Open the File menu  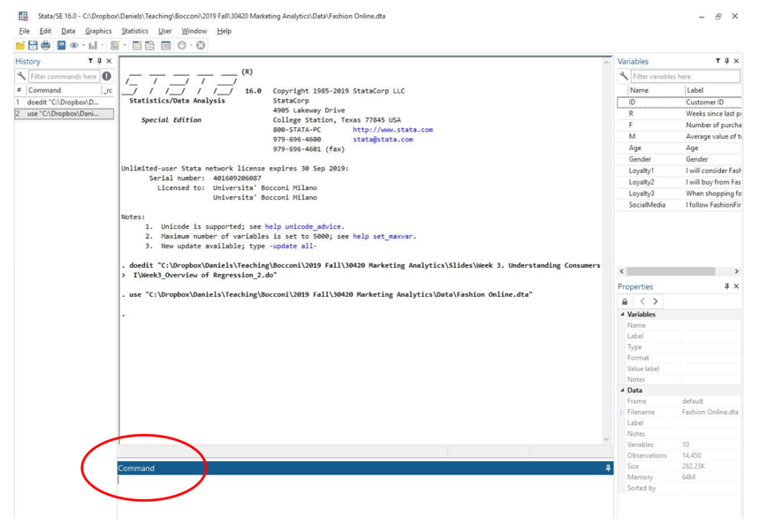[x=24, y=31]
